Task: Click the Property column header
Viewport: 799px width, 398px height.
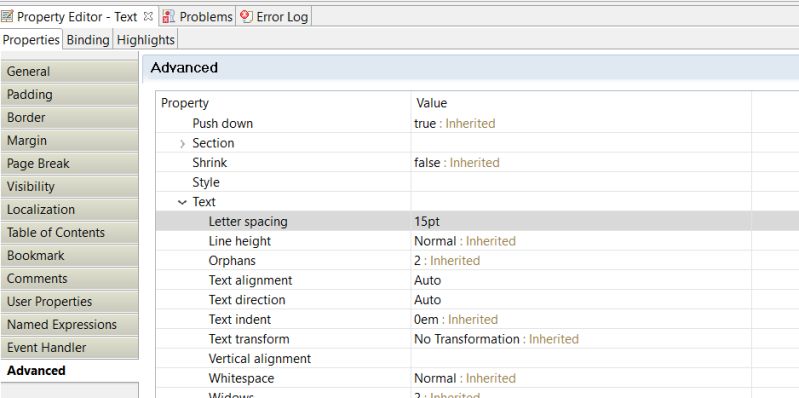Action: [283, 103]
